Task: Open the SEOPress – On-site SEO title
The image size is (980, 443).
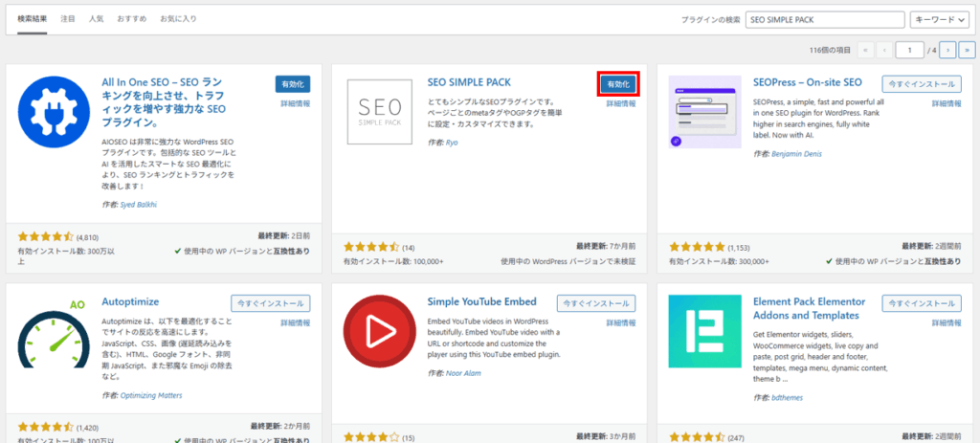Action: coord(808,82)
